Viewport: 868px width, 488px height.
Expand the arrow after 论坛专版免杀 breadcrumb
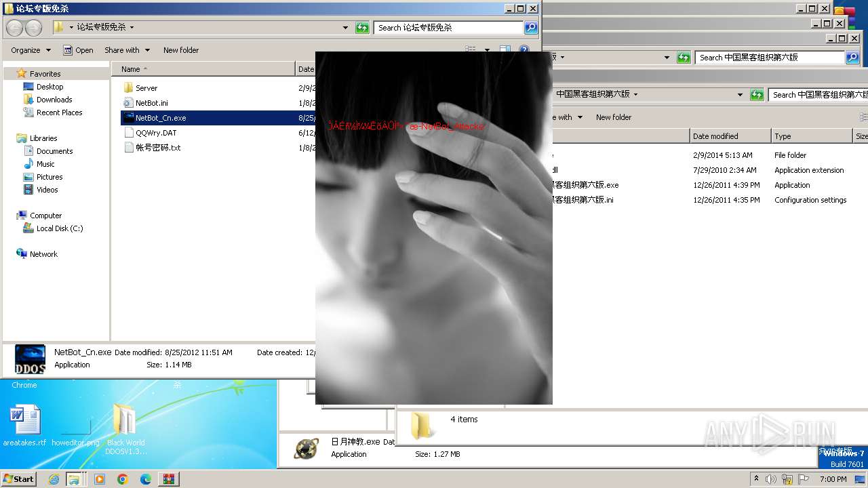point(132,28)
